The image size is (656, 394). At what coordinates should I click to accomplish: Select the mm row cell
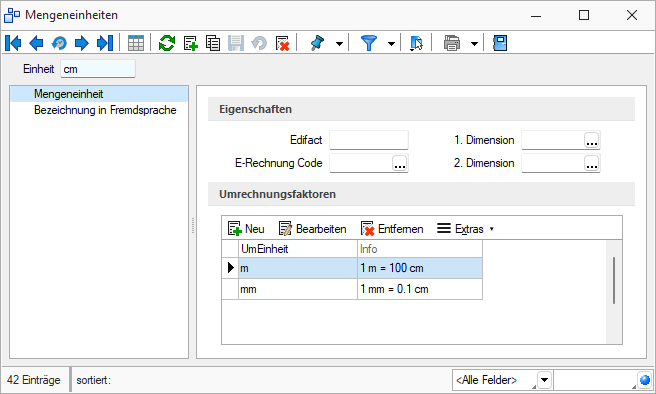coord(297,289)
